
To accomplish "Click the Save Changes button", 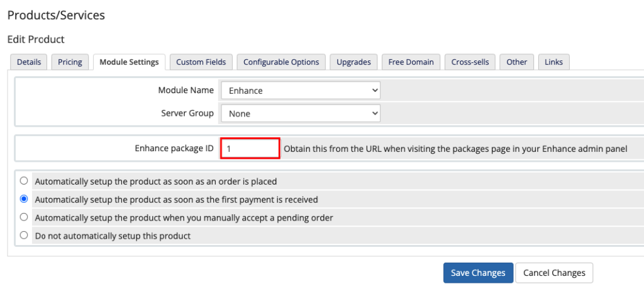I will coord(478,273).
